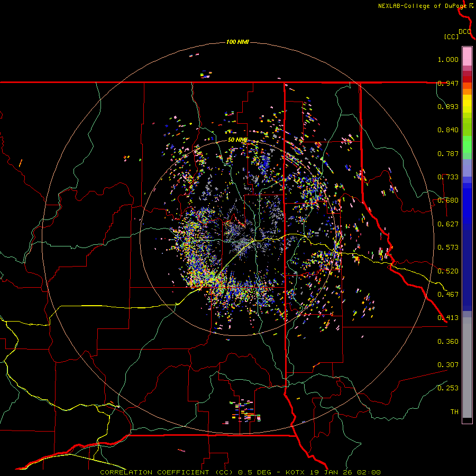This screenshot has height=476, width=476.
Task: Select the 0.413 scale value label
Action: 448,318
